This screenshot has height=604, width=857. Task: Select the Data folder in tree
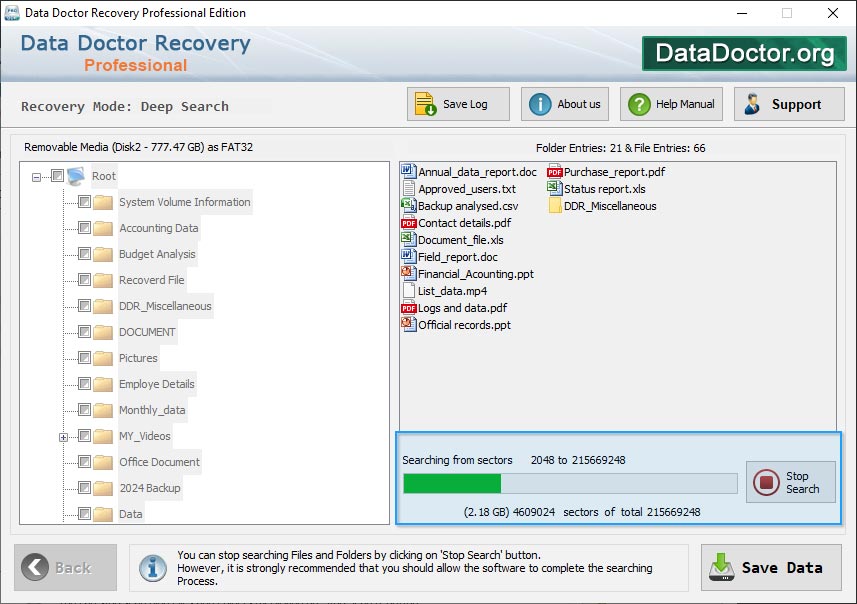131,514
